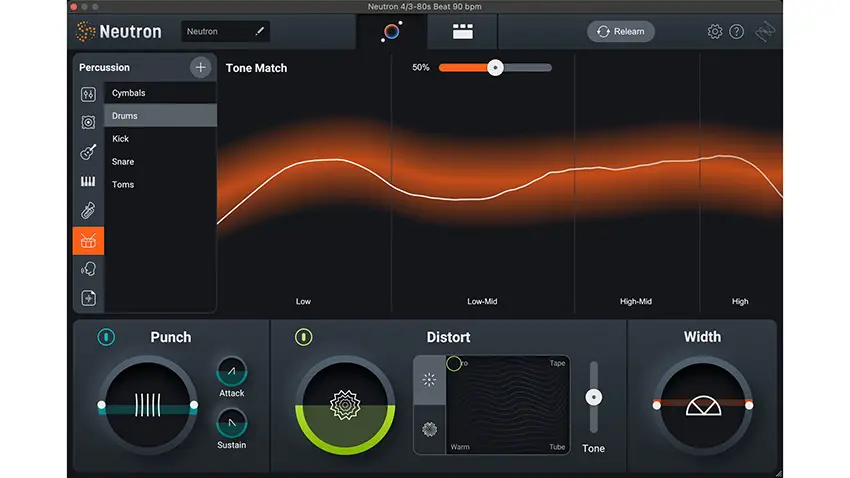Select the upper distortion mode icon
This screenshot has height=478, width=850.
[429, 380]
